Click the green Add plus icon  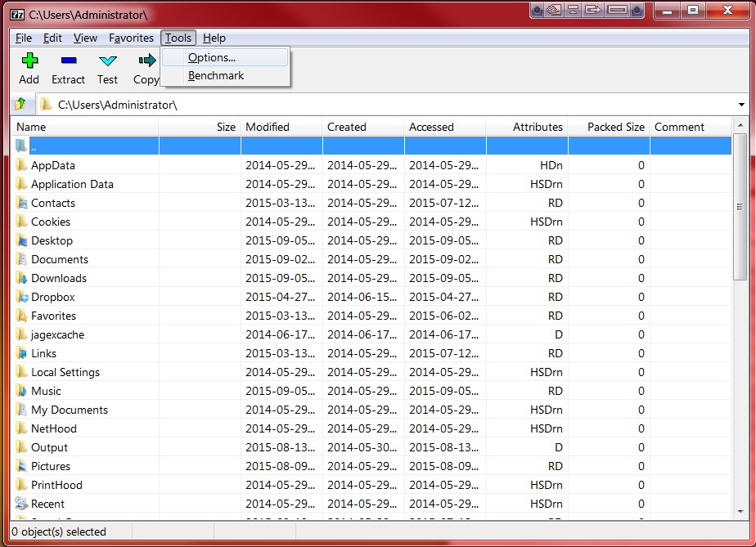29,61
